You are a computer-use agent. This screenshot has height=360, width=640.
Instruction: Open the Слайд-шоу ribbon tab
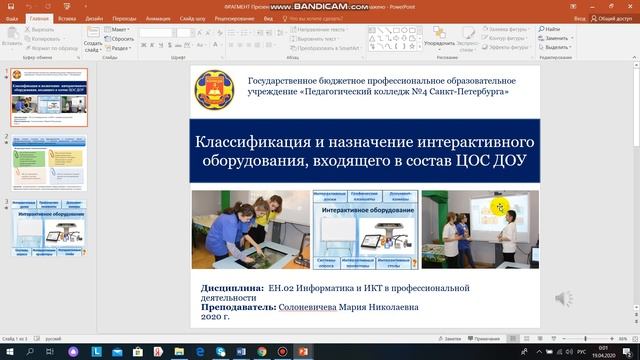192,19
